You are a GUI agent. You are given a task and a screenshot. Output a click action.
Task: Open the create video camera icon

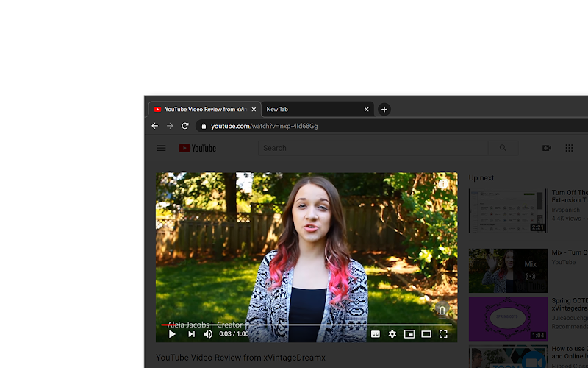click(547, 148)
